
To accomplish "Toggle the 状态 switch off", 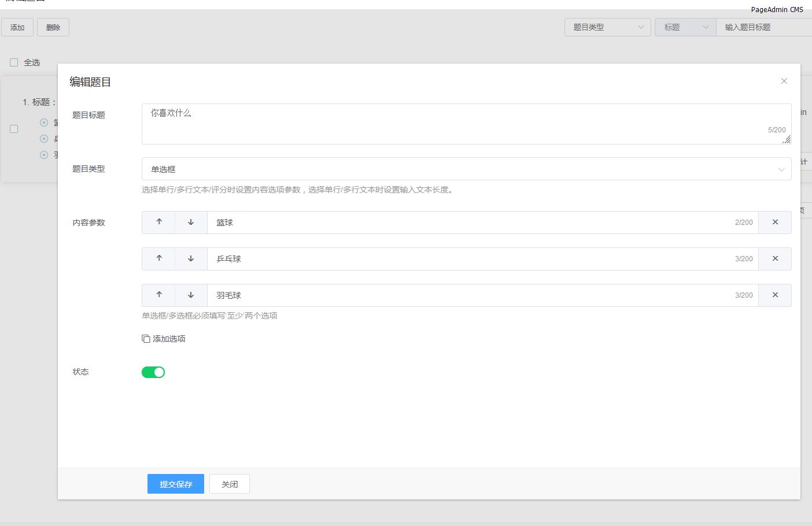I will [x=153, y=372].
